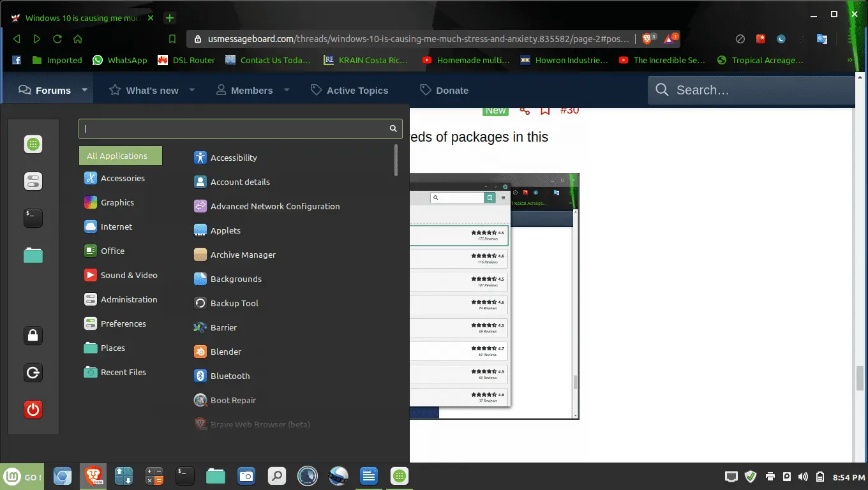
Task: Click the Logout icon in menu sidebar
Action: [33, 373]
